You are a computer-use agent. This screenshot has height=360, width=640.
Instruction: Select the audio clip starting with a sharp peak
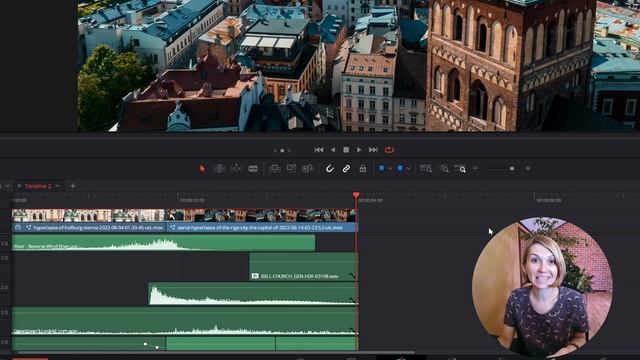point(253,293)
